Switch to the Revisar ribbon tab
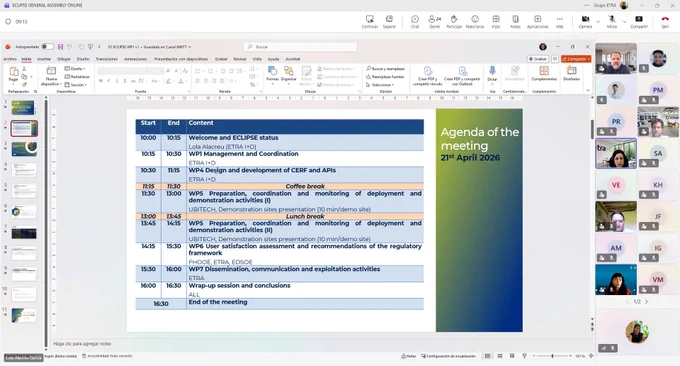Viewport: 680px width, 366px height. (240, 59)
